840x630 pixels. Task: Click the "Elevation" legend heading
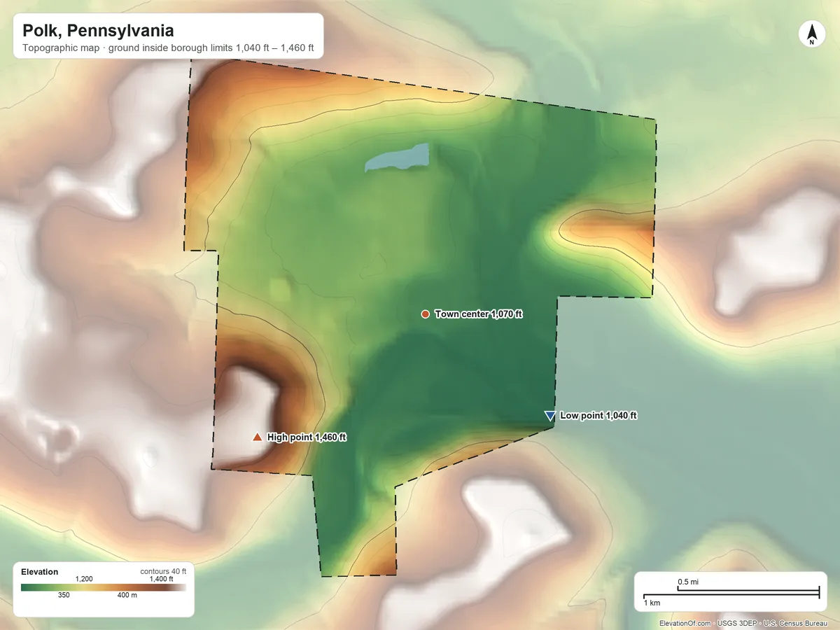click(40, 572)
